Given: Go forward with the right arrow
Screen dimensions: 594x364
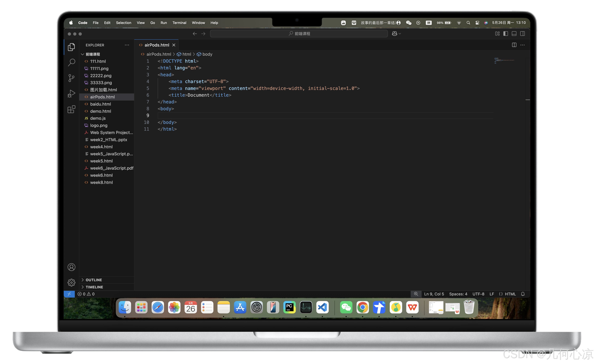Looking at the screenshot, I should coord(203,34).
